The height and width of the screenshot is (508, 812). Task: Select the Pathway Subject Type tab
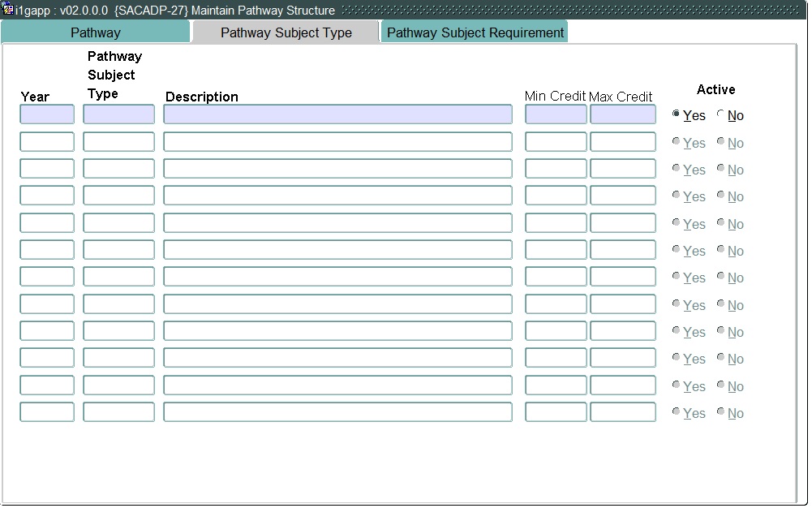click(286, 32)
